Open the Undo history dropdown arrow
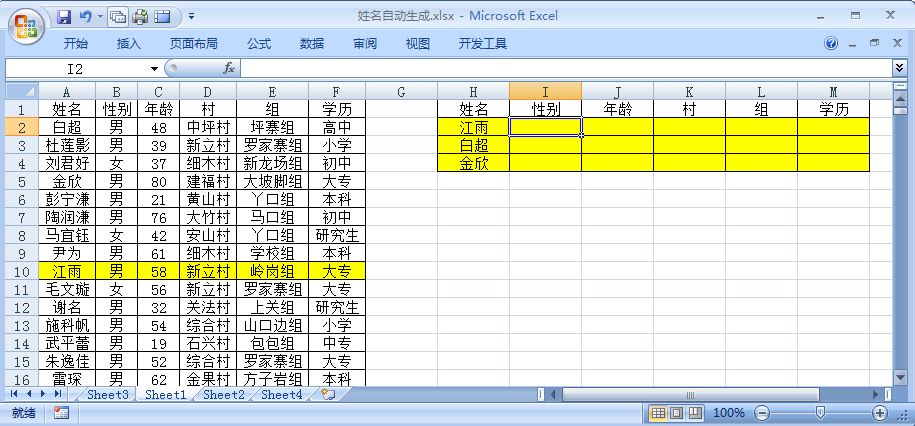This screenshot has width=915, height=426. click(100, 16)
